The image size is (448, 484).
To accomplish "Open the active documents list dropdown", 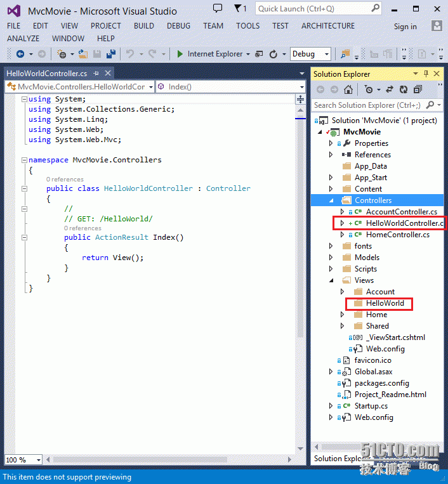I will 301,74.
